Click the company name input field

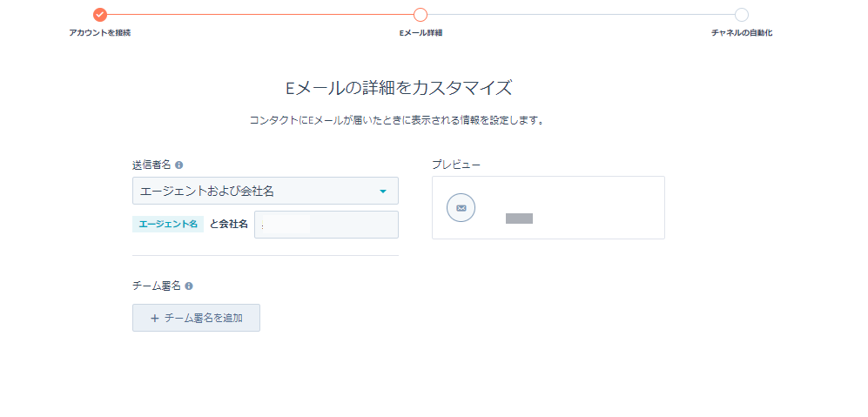pos(326,225)
